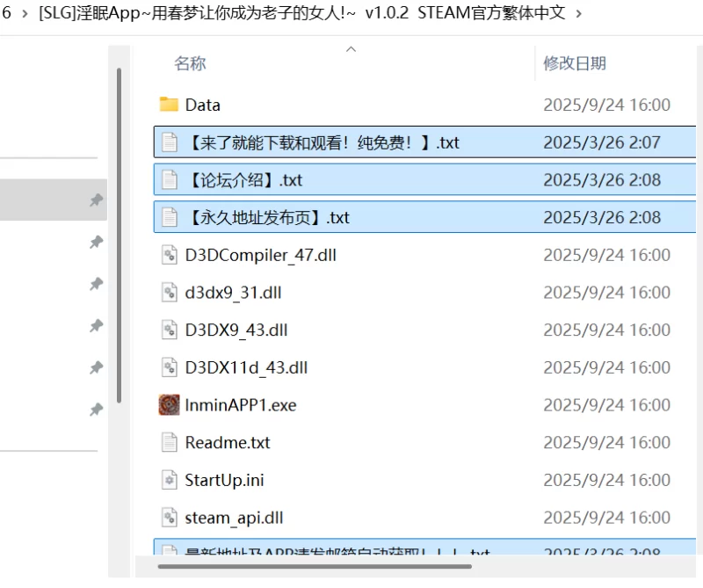Click the 【永久地址发布页】.txt document icon
This screenshot has width=703, height=588.
pyautogui.click(x=169, y=217)
